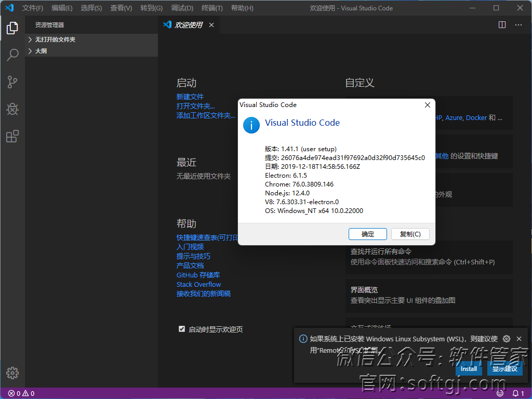Open the notification settings gear
This screenshot has width=532, height=399.
(x=507, y=339)
